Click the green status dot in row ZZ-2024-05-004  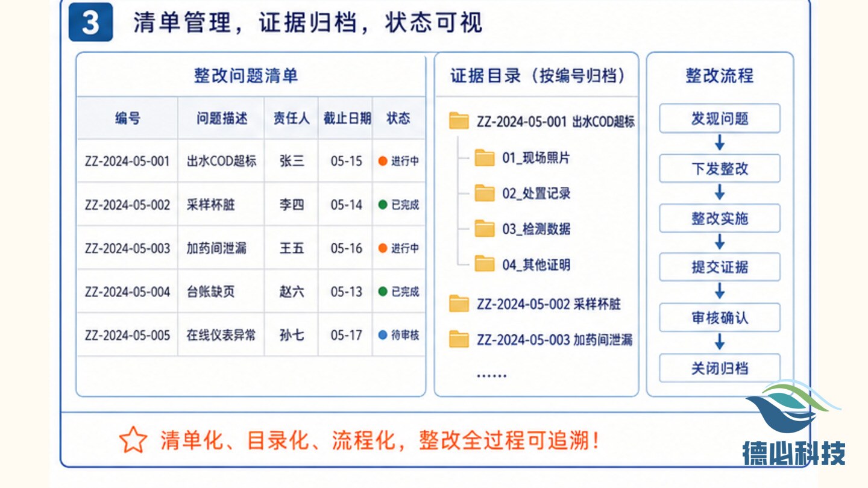(382, 292)
